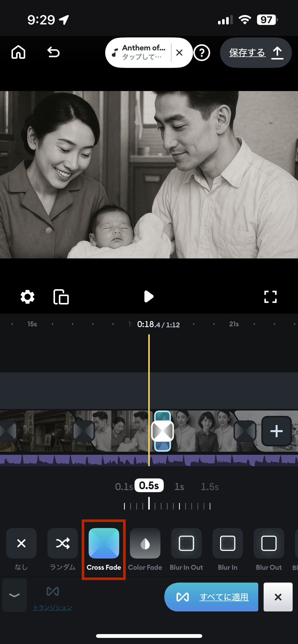Tap the duplicate clip icon
Screen dimensions: 298x644
(61, 297)
